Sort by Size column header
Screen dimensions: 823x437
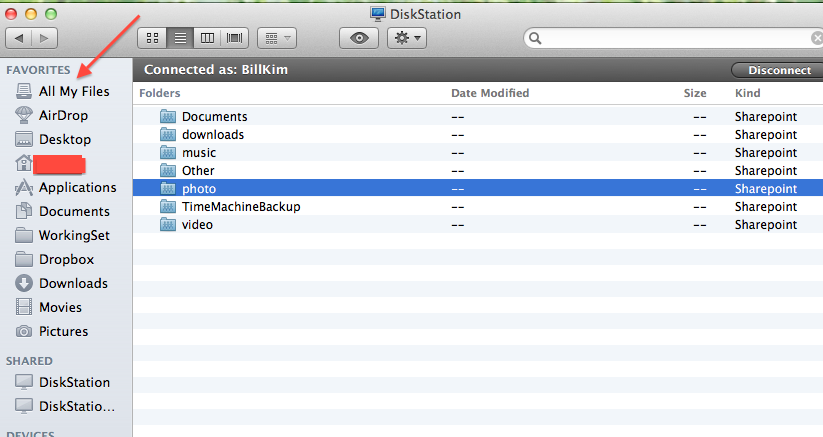(694, 93)
